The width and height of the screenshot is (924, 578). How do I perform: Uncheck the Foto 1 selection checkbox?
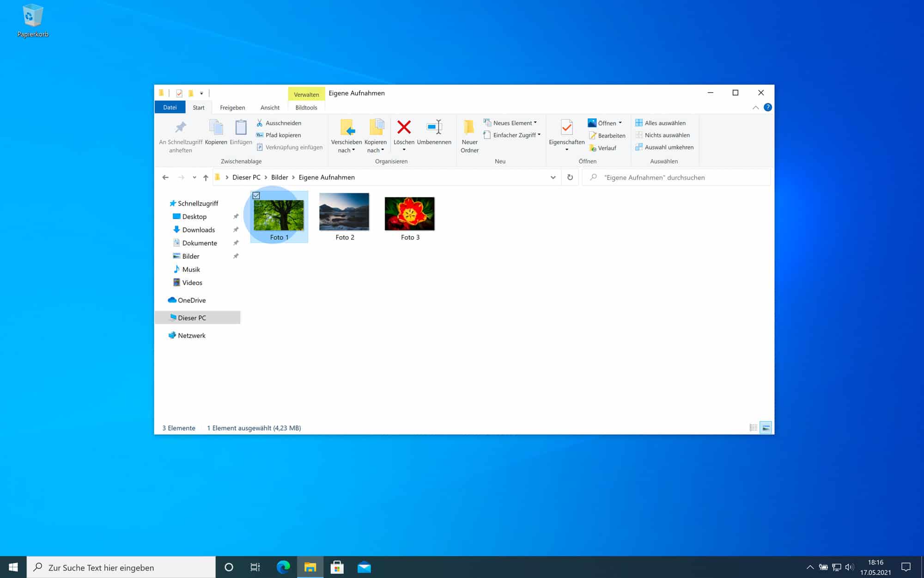click(x=256, y=196)
